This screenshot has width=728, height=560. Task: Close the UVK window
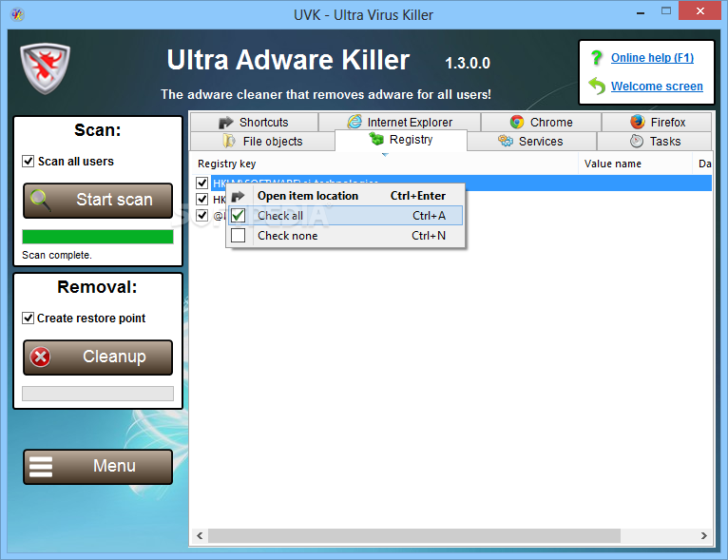(699, 11)
